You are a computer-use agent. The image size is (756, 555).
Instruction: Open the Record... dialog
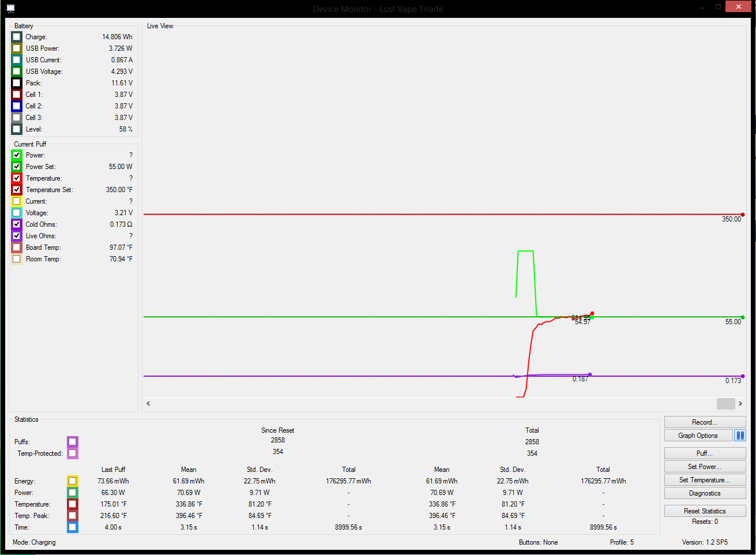click(705, 422)
